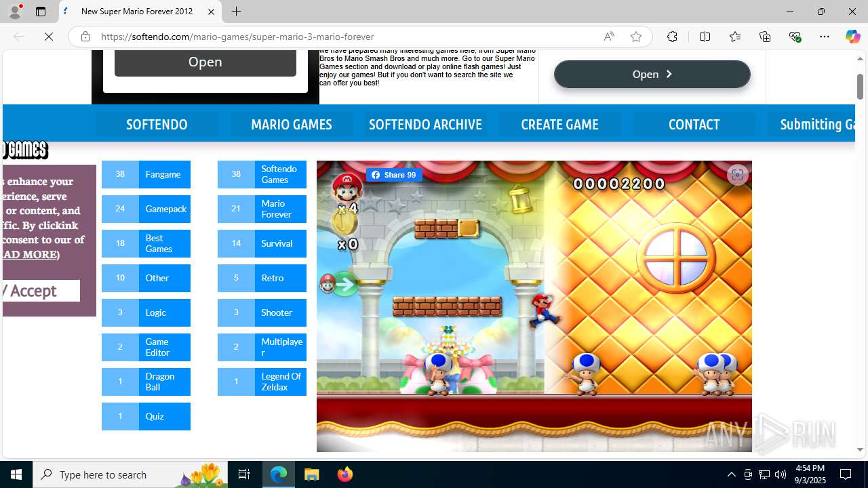
Task: Open the volume control icon
Action: (x=781, y=474)
